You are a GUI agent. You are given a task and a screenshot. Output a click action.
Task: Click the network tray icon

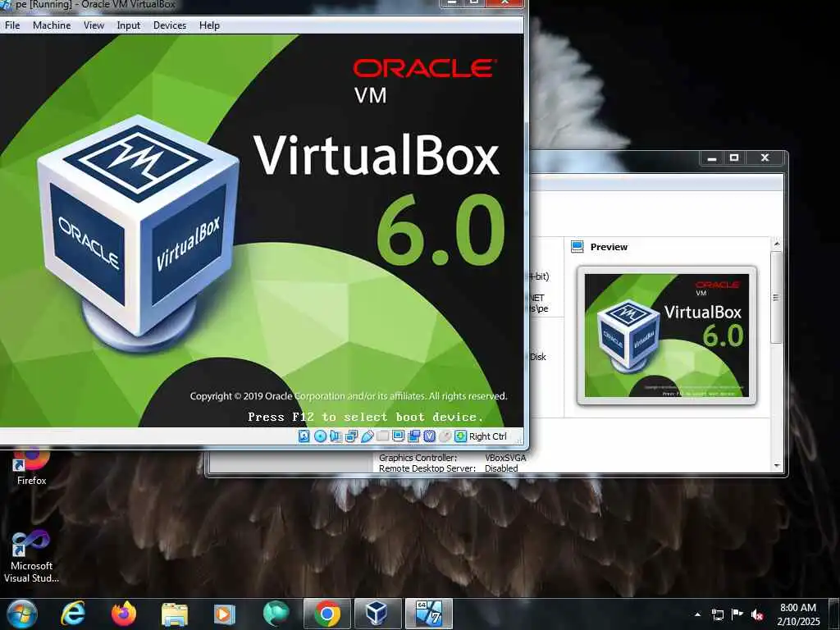coord(717,614)
